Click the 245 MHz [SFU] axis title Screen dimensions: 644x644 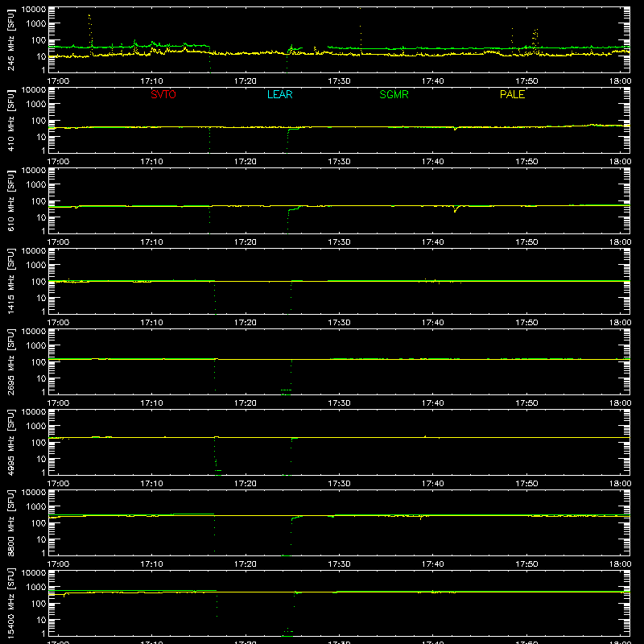(x=11, y=39)
